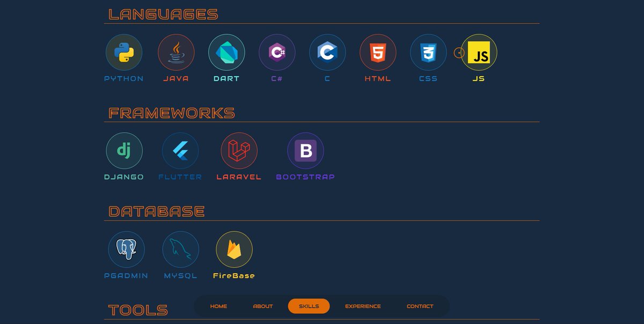Click the DART text label

coord(226,78)
